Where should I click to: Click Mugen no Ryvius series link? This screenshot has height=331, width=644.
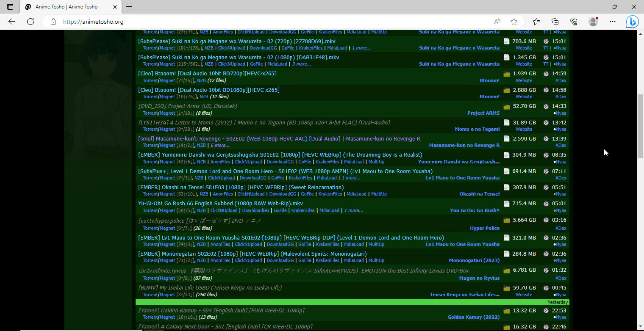[479, 279]
